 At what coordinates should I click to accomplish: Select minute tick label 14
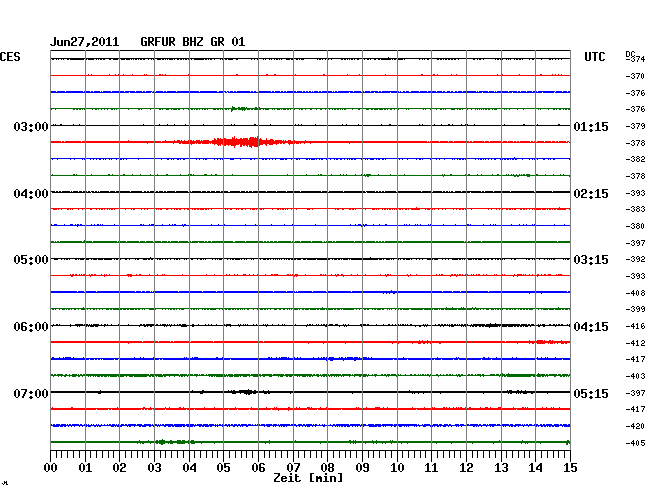point(535,468)
